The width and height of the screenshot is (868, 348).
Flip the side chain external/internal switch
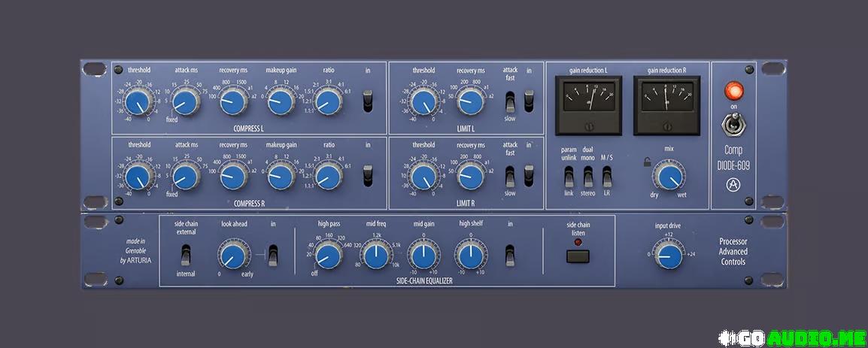pyautogui.click(x=187, y=255)
